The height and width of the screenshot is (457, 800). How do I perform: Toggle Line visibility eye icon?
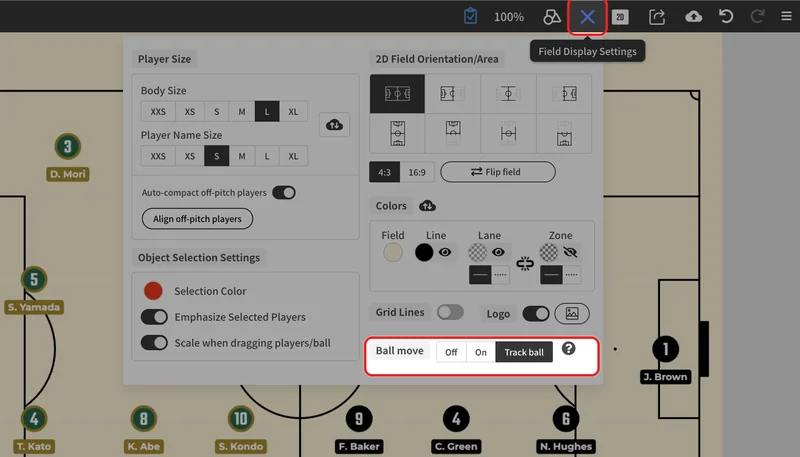(x=445, y=252)
